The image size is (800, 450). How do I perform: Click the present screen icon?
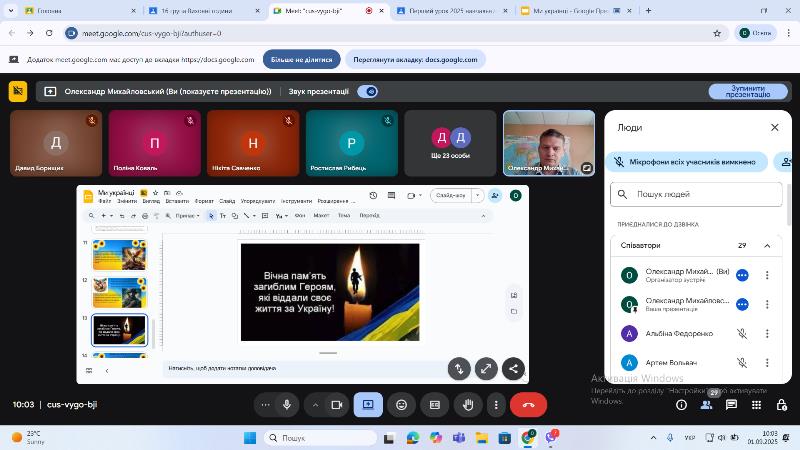point(368,405)
